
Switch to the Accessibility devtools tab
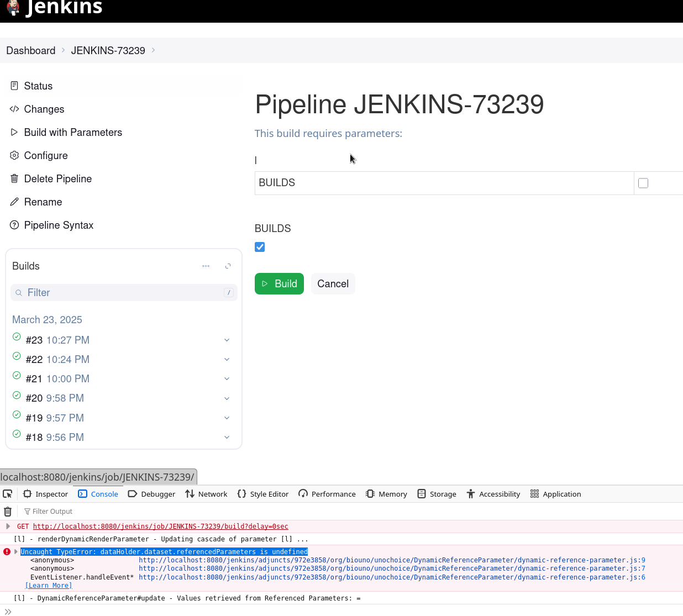point(493,494)
